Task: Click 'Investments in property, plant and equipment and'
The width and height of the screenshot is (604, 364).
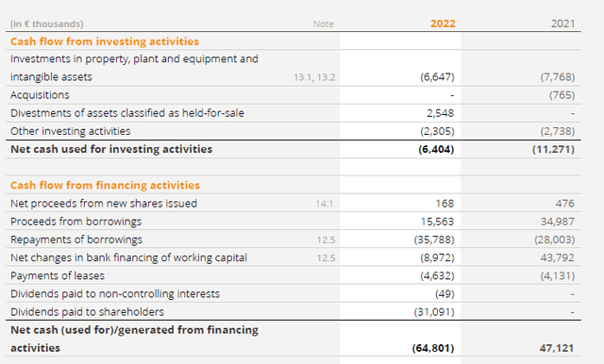Action: [134, 59]
